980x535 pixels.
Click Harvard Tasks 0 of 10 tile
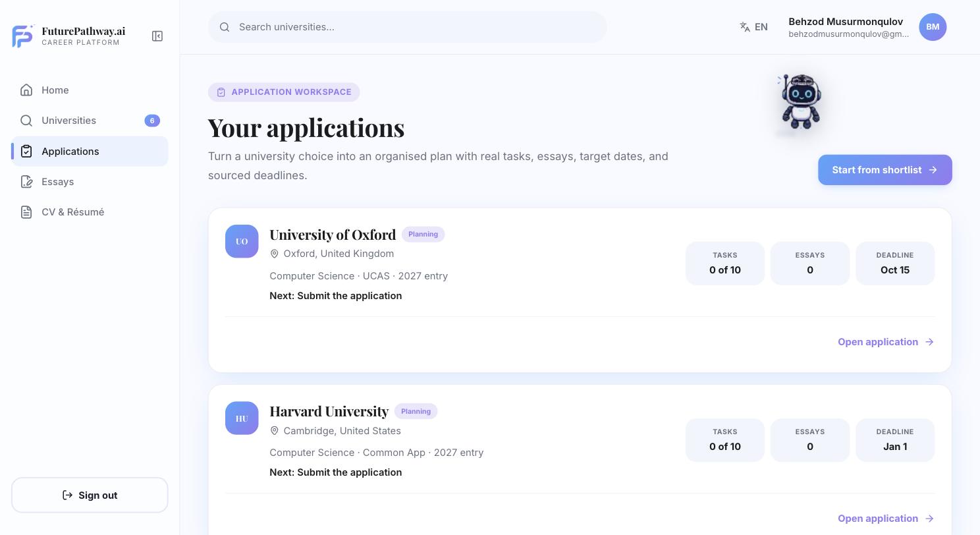coord(725,440)
